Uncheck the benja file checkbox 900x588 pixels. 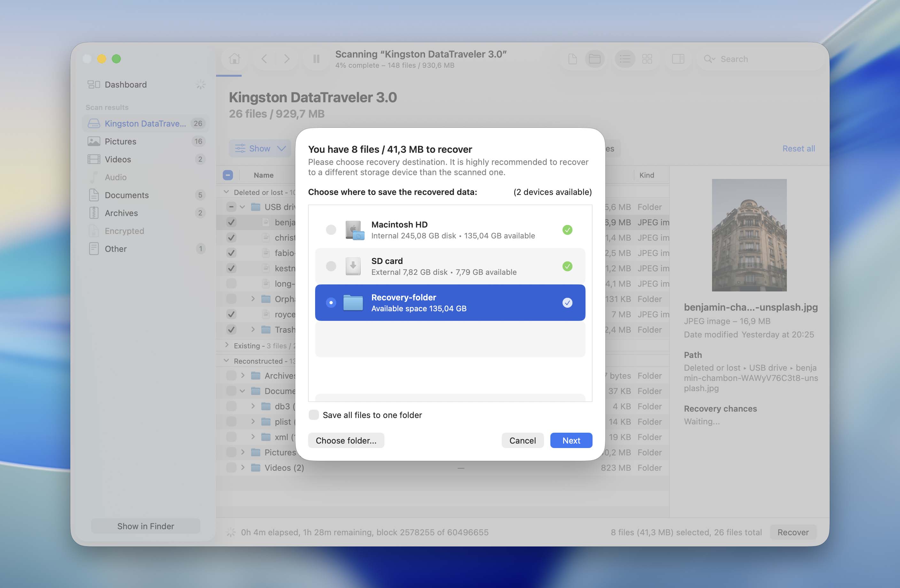tap(231, 222)
